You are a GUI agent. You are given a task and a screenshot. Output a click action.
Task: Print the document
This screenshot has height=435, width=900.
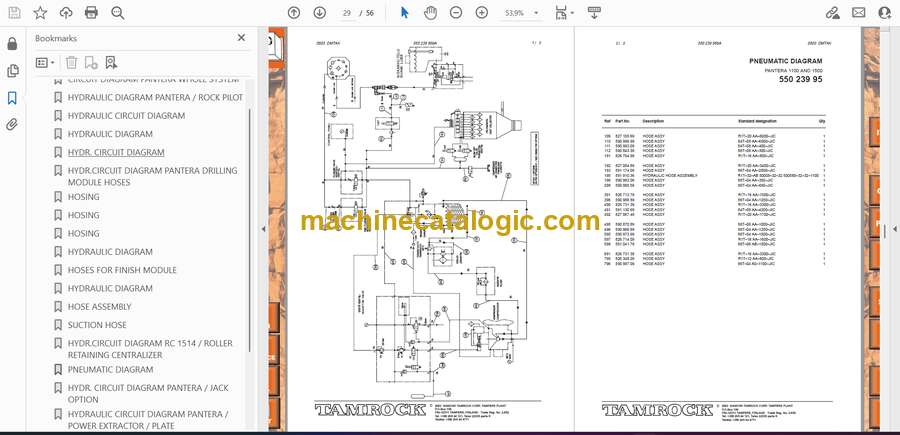tap(91, 13)
